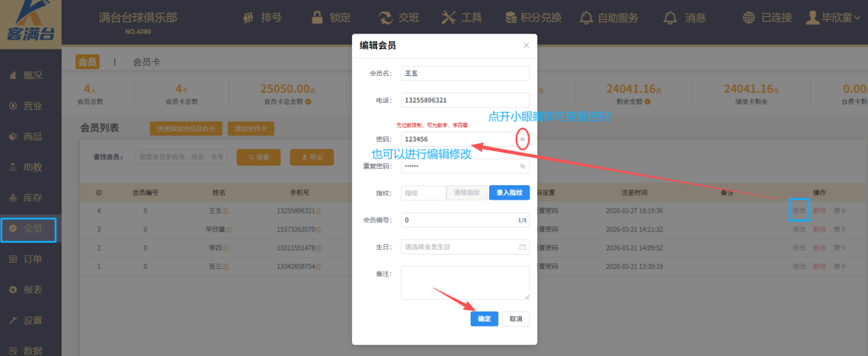The height and width of the screenshot is (356, 868).
Task: Click 录入指纹 button
Action: (x=509, y=193)
